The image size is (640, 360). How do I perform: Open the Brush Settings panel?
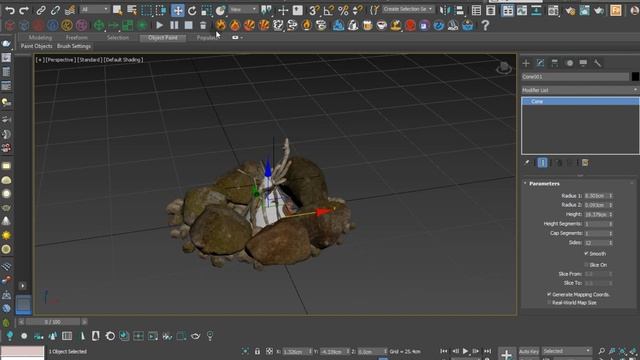click(x=74, y=46)
